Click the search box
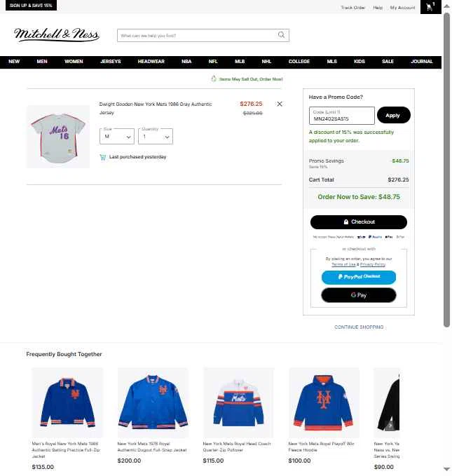This screenshot has width=452, height=476. click(x=203, y=36)
